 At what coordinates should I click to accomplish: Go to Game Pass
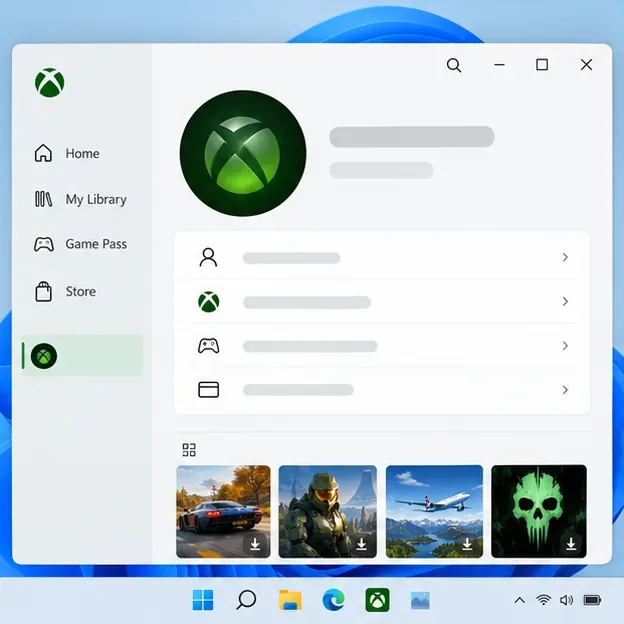coord(81,244)
